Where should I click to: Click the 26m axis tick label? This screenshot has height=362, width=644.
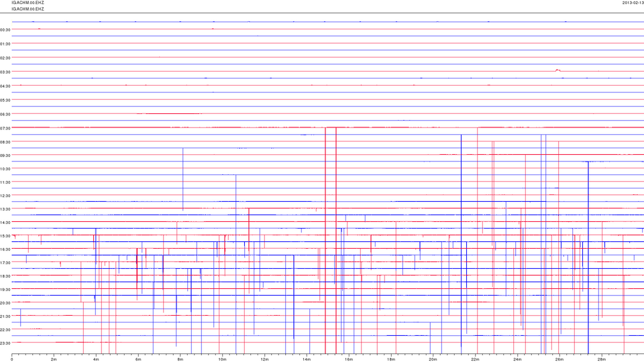(559, 359)
